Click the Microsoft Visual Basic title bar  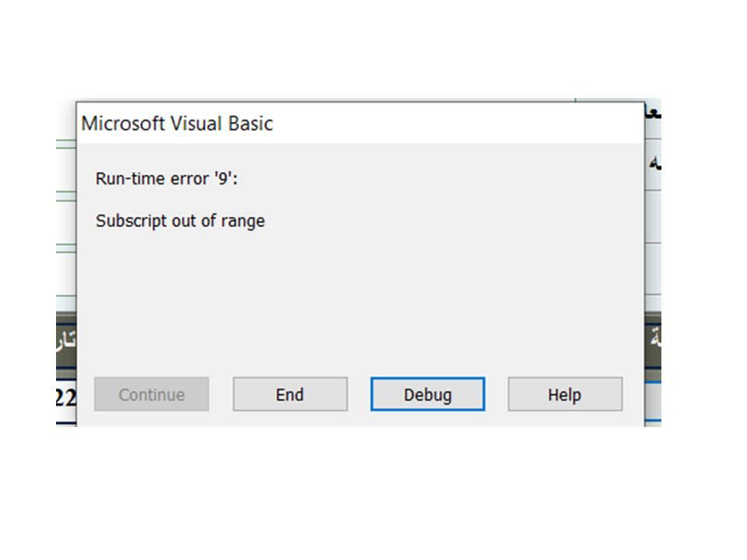[x=360, y=123]
